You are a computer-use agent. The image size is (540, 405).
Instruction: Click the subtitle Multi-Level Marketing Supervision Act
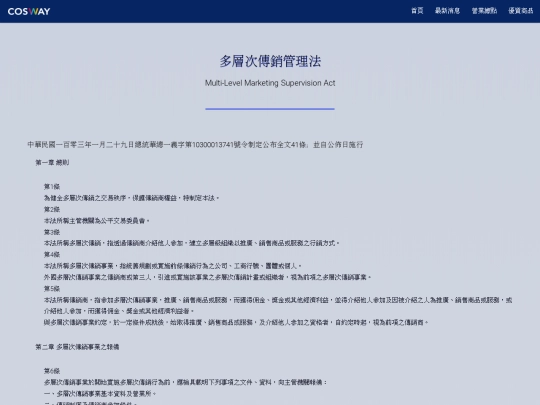[270, 83]
